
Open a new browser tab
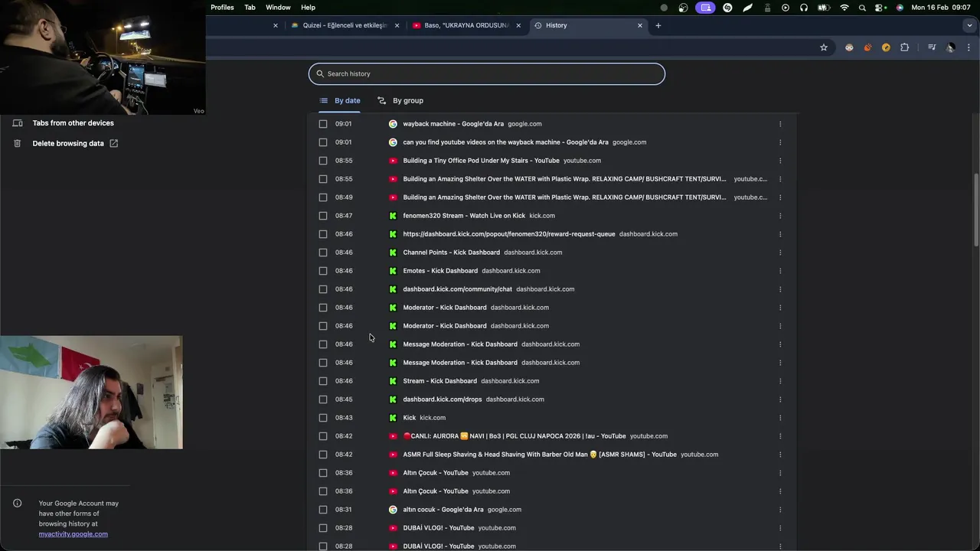pos(658,25)
